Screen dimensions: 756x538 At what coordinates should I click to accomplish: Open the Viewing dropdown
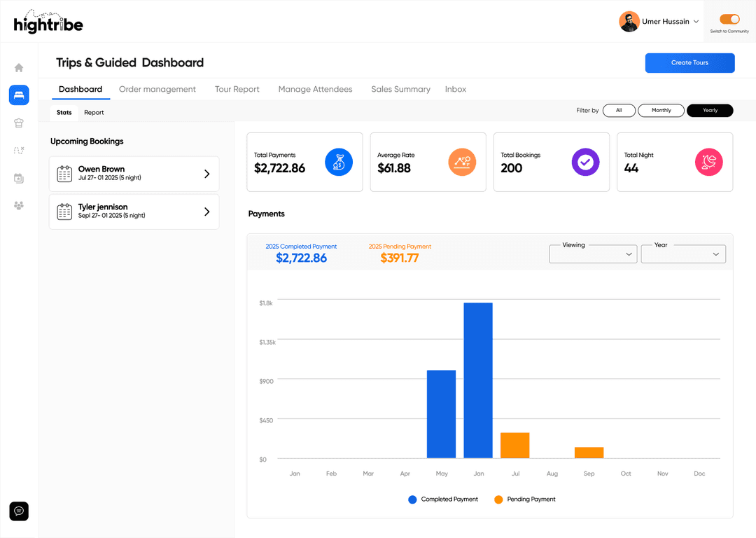tap(593, 254)
